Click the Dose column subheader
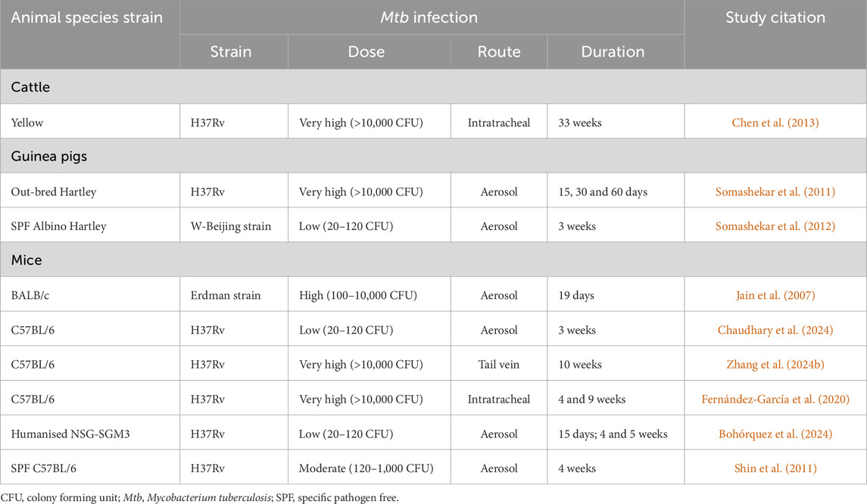The image size is (867, 504). tap(366, 52)
